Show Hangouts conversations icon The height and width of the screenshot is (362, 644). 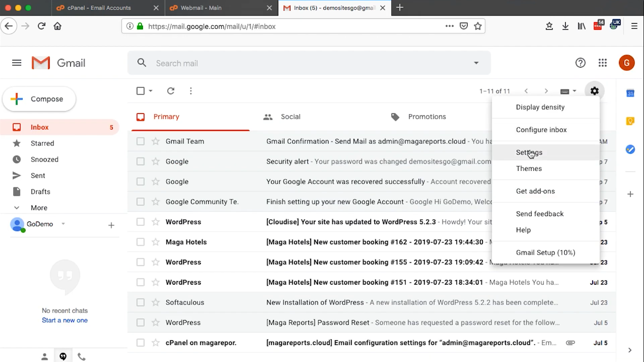coord(63,357)
